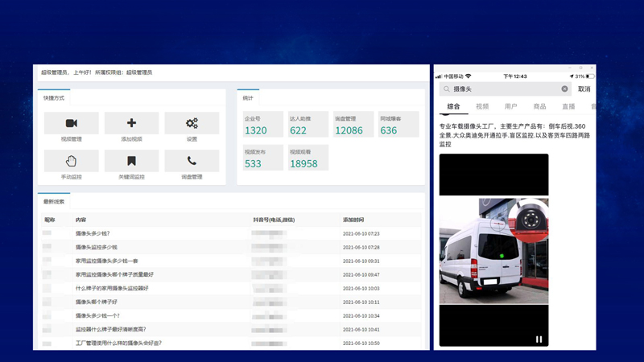Screen dimensions: 644x362
Task: Open 设置 gears icon
Action: point(192,123)
